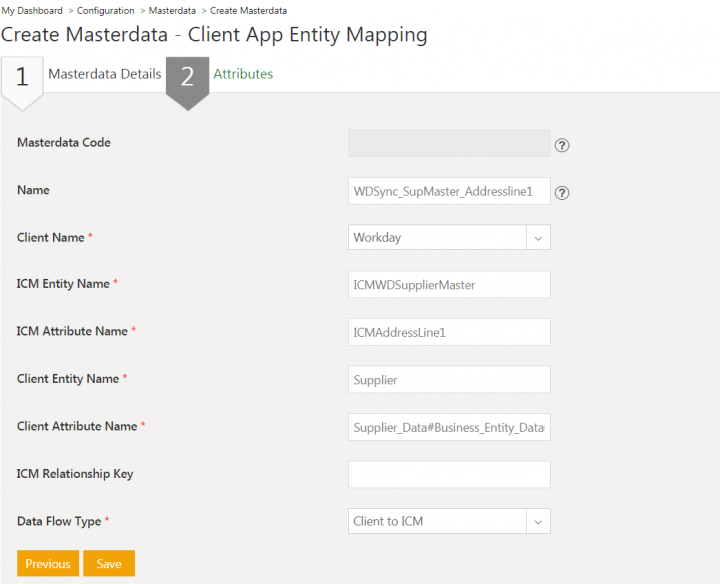Click Client Name dropdown arrow

[538, 237]
